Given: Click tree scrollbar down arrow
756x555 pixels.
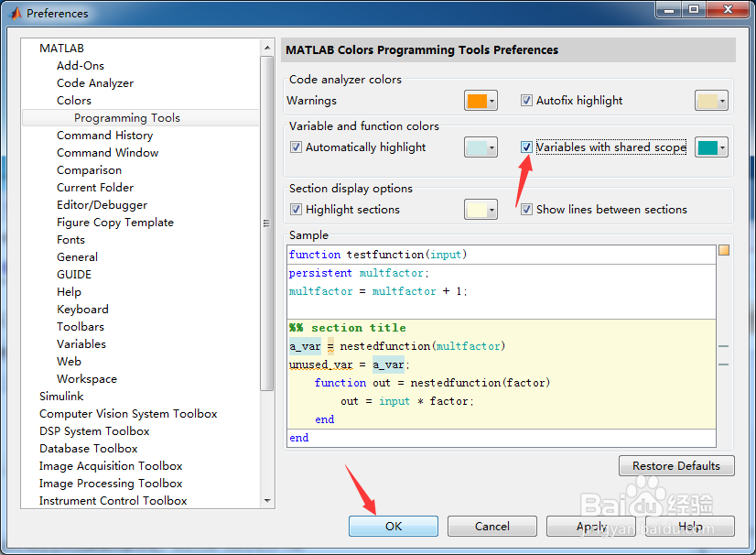Looking at the screenshot, I should pyautogui.click(x=267, y=500).
